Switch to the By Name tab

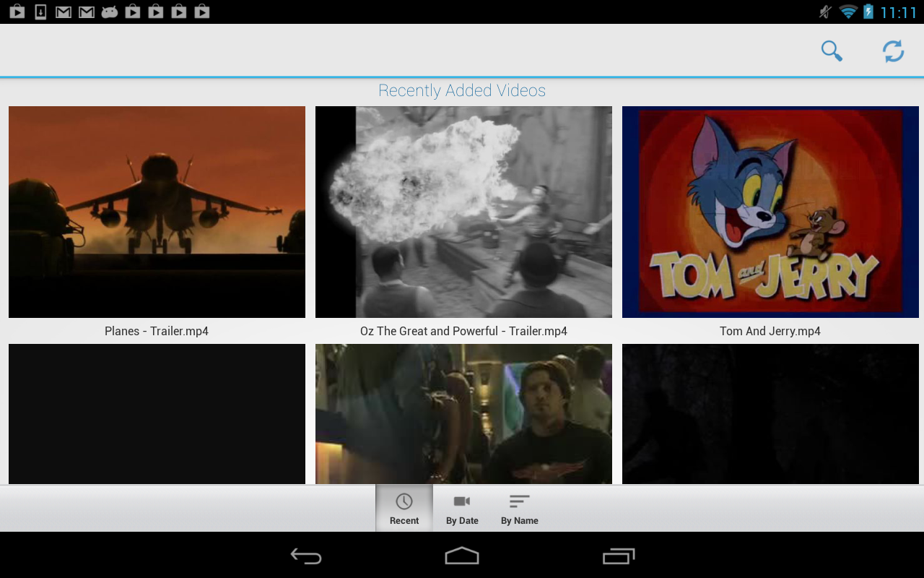coord(520,508)
